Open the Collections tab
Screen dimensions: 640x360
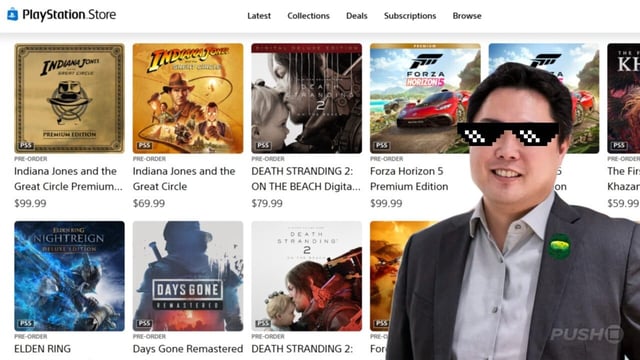tap(308, 16)
